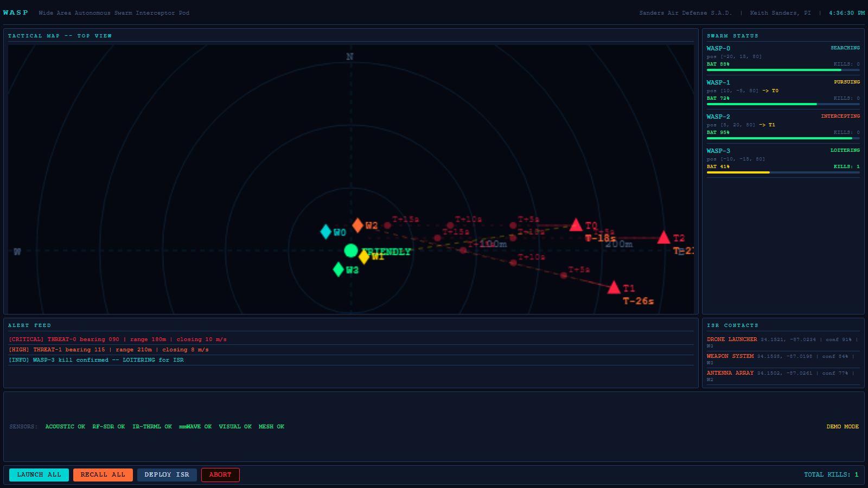Click the SEARCHING status of WASP-0

click(x=845, y=48)
